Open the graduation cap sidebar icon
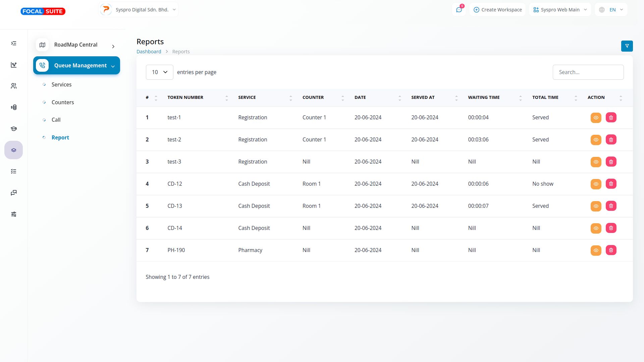 point(14,129)
